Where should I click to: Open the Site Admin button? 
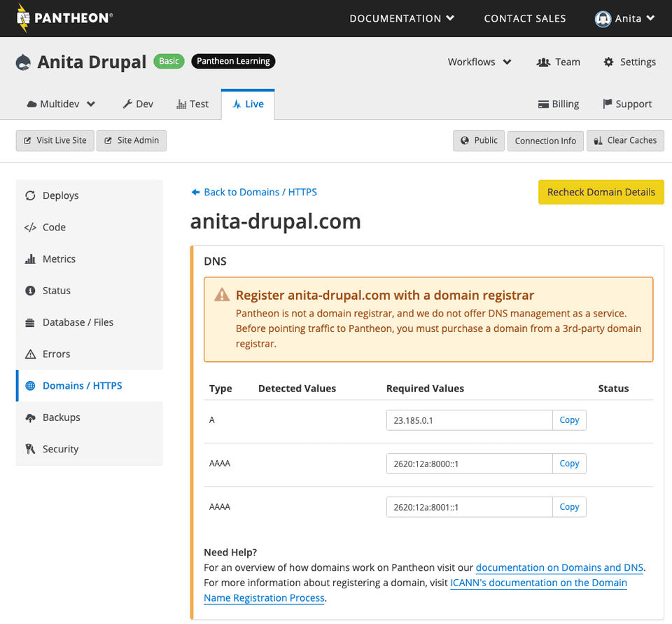(132, 141)
